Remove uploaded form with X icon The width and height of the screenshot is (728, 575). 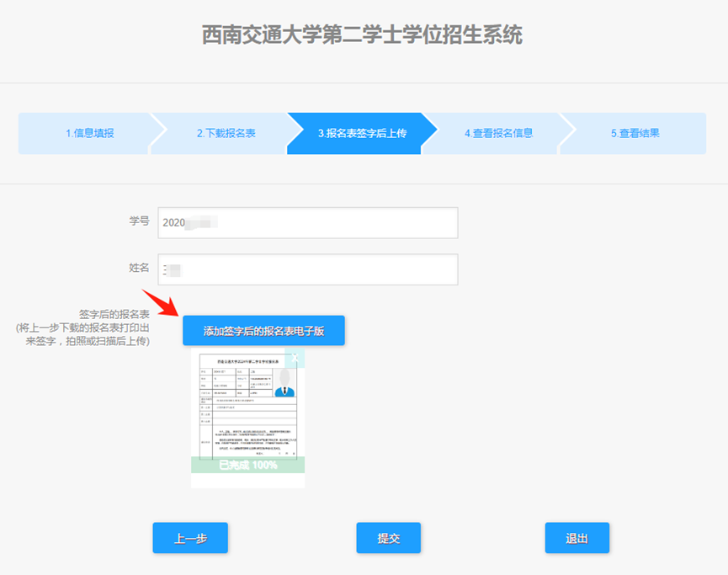(295, 357)
